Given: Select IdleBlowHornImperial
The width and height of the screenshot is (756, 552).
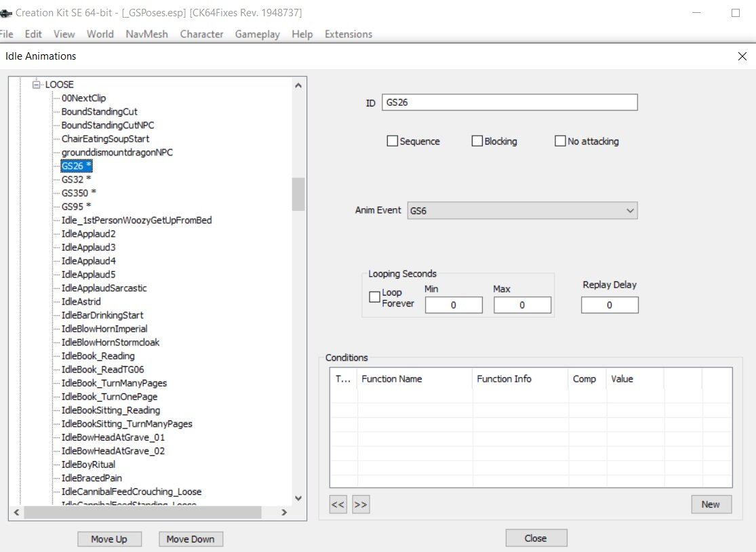Looking at the screenshot, I should point(104,329).
